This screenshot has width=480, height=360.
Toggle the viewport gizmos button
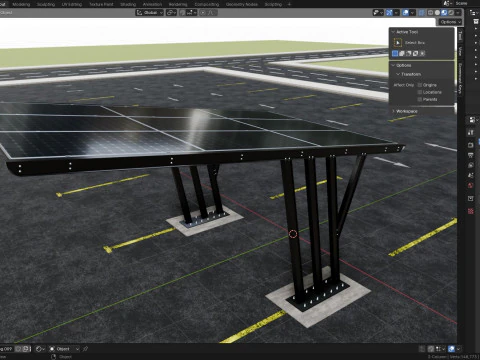tap(389, 13)
